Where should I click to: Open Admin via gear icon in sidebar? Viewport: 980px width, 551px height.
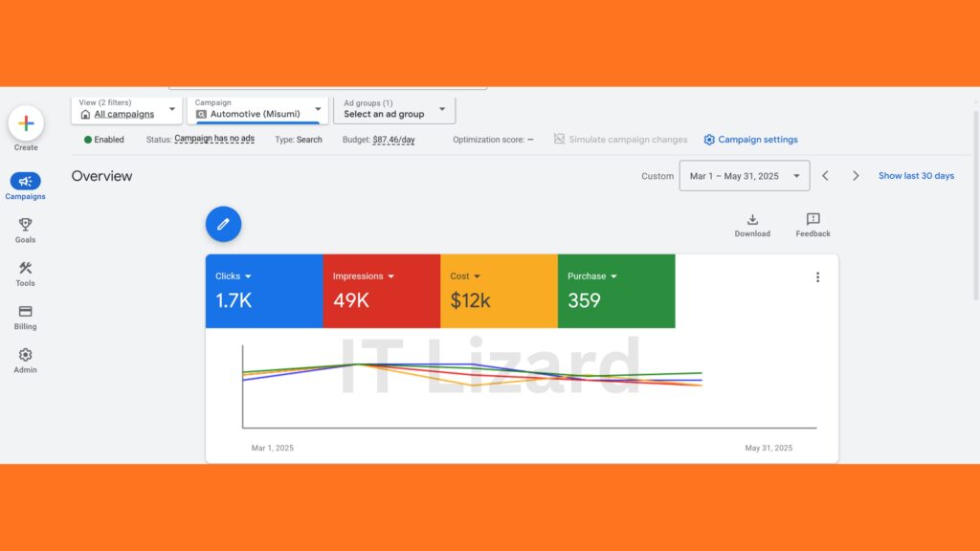[25, 355]
